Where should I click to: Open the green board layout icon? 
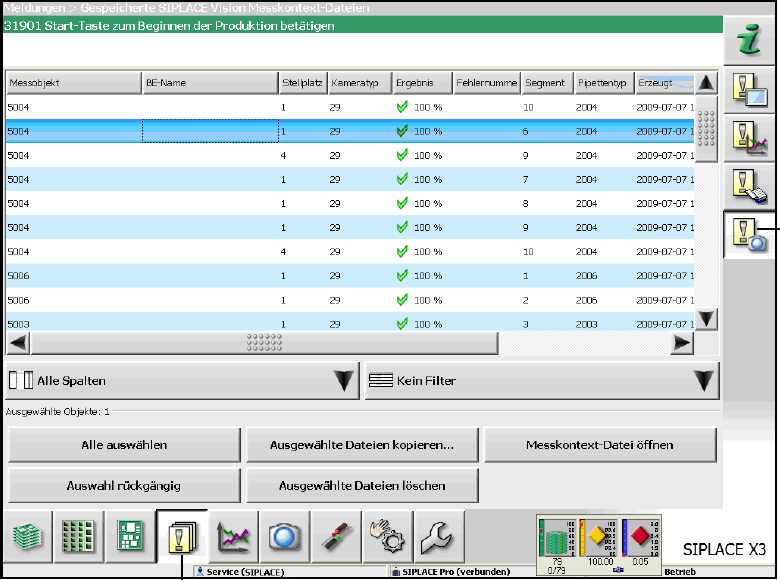(129, 536)
